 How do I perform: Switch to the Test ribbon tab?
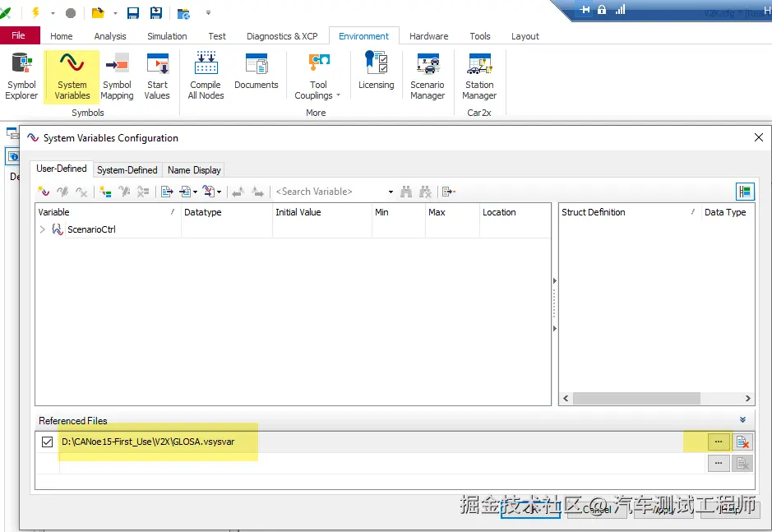(x=216, y=36)
